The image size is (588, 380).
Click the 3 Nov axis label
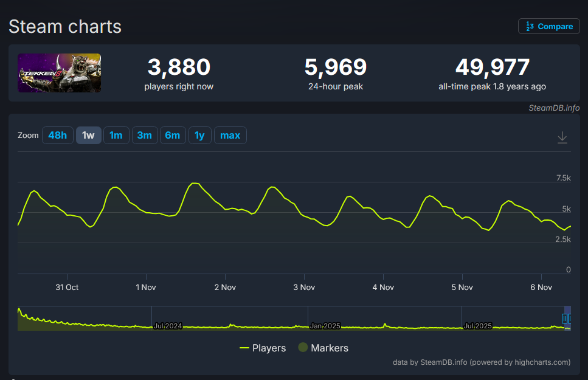(x=304, y=288)
